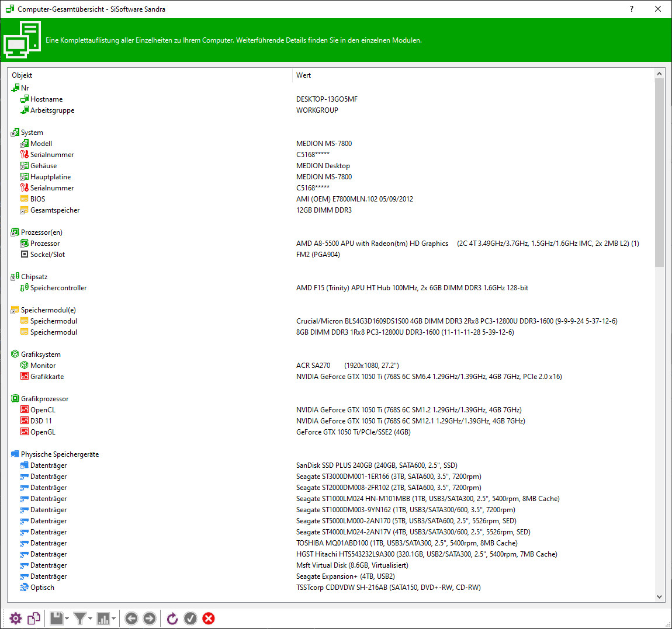Go back with the left arrow button
The width and height of the screenshot is (672, 629).
(x=131, y=618)
